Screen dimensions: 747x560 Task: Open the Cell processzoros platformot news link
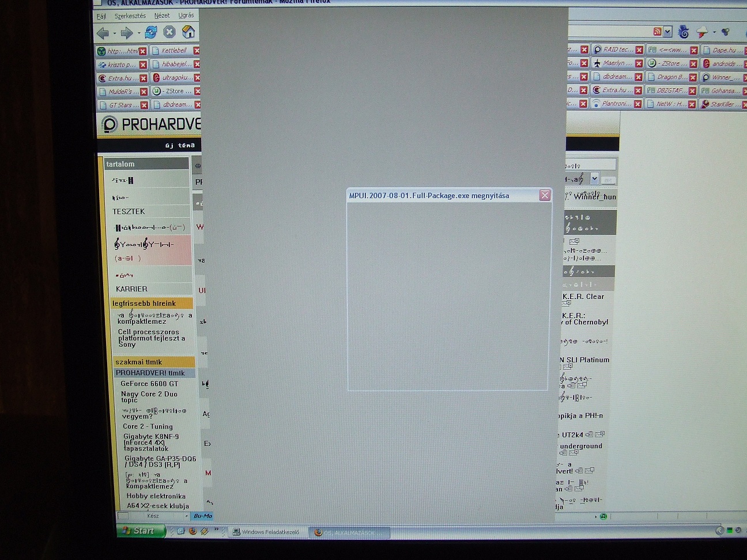[x=152, y=338]
